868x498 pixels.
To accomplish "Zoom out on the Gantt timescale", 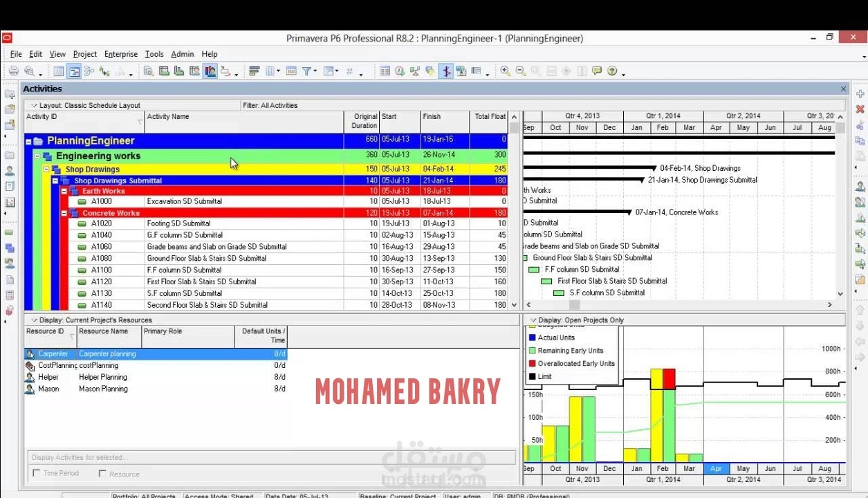I will [521, 71].
